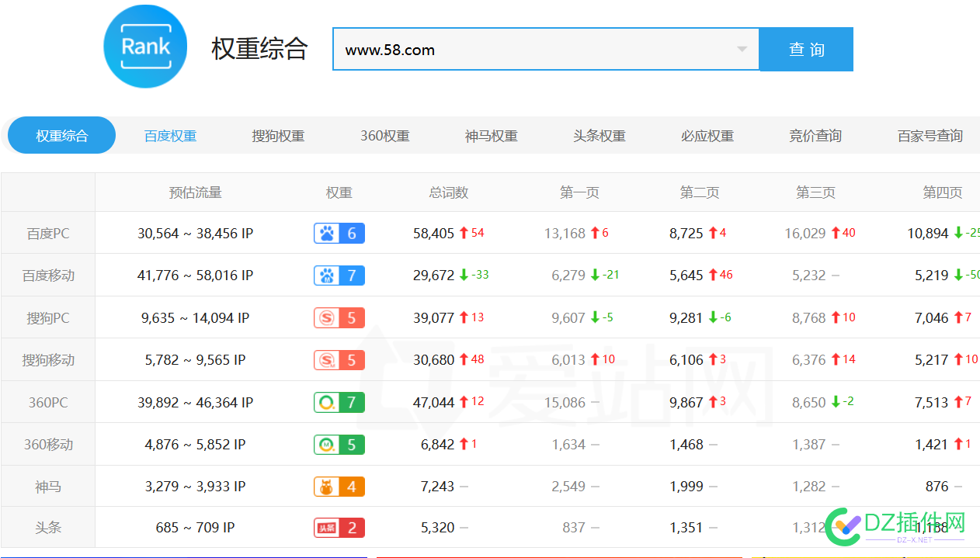Switch to the 360权重 tab
980x558 pixels.
tap(385, 136)
